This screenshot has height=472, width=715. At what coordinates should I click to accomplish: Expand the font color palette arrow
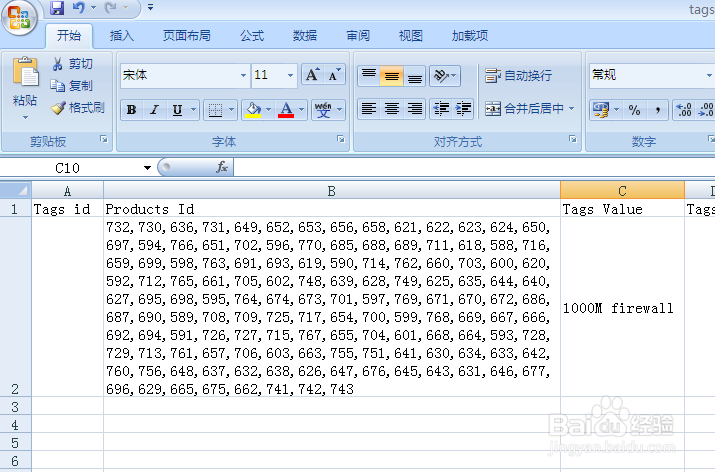click(301, 110)
